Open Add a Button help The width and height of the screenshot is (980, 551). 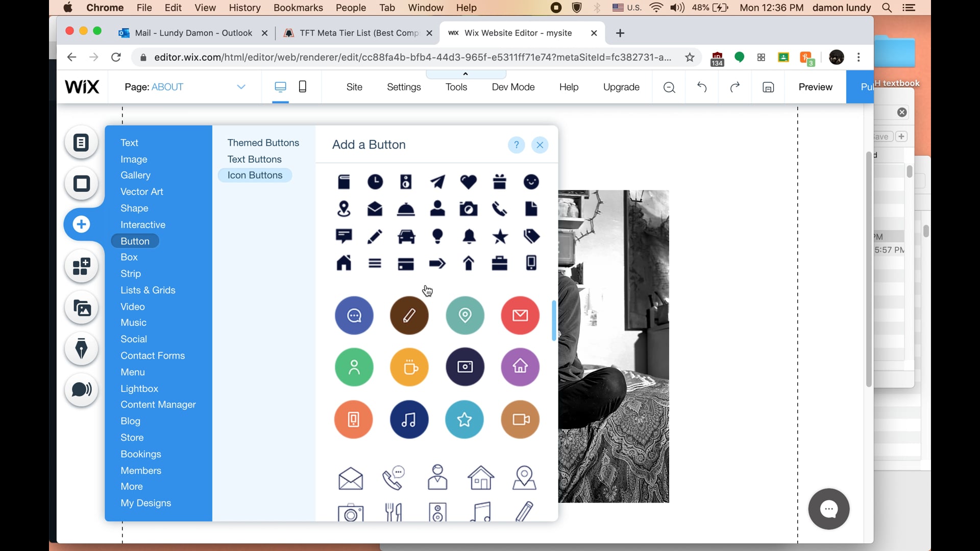516,145
